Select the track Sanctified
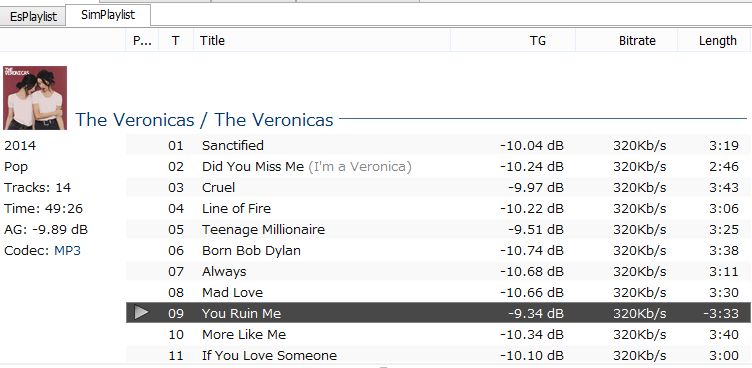 [x=438, y=145]
